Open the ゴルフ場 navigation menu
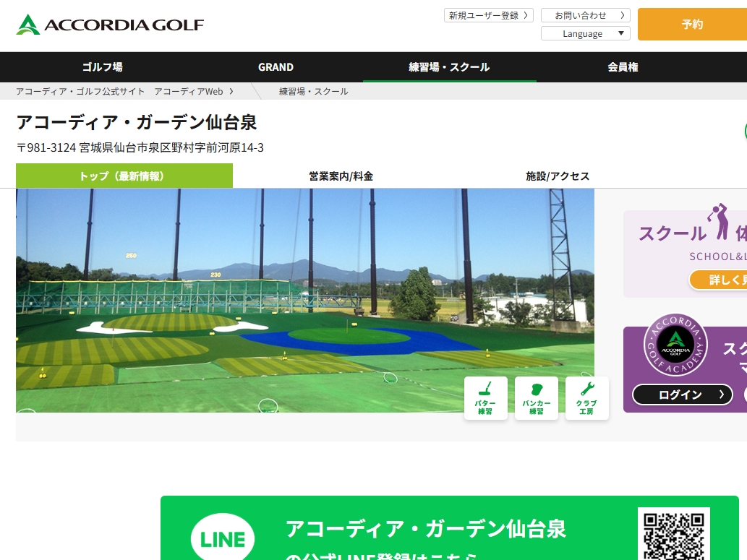 [x=102, y=66]
